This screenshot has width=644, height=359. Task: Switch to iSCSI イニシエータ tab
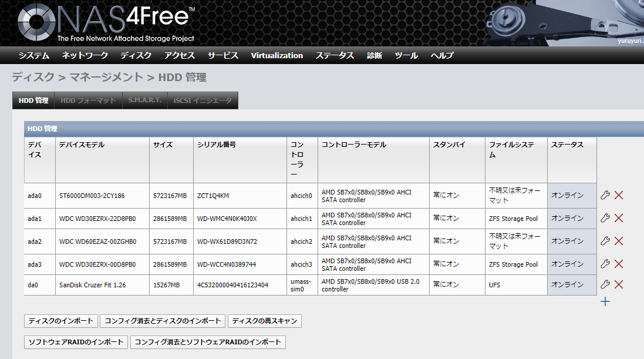[x=203, y=100]
